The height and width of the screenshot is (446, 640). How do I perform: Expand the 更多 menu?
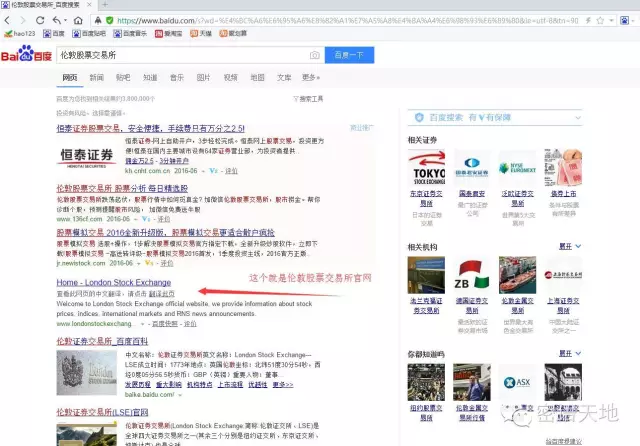click(311, 78)
